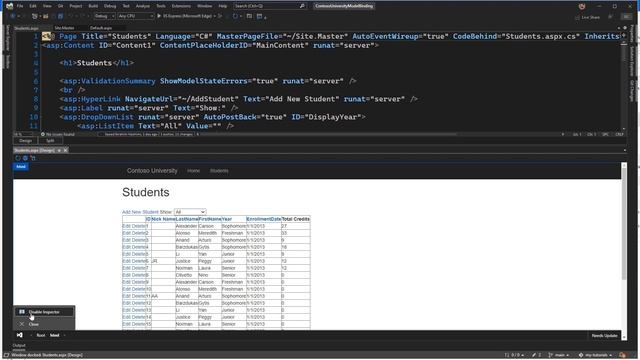This screenshot has width=640, height=360.
Task: Pin the Students.aspx [Design] tab
Action: [x=59, y=151]
